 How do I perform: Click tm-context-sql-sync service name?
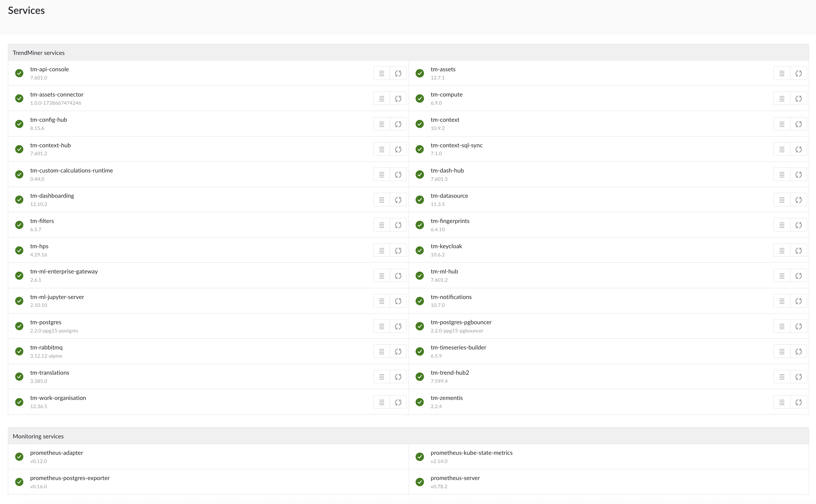(457, 145)
